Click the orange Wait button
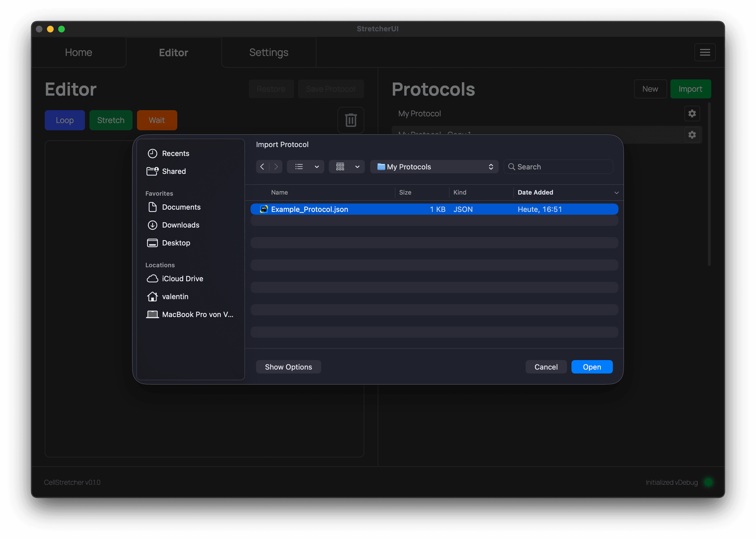Screen dimensions: 756x539 tap(157, 120)
